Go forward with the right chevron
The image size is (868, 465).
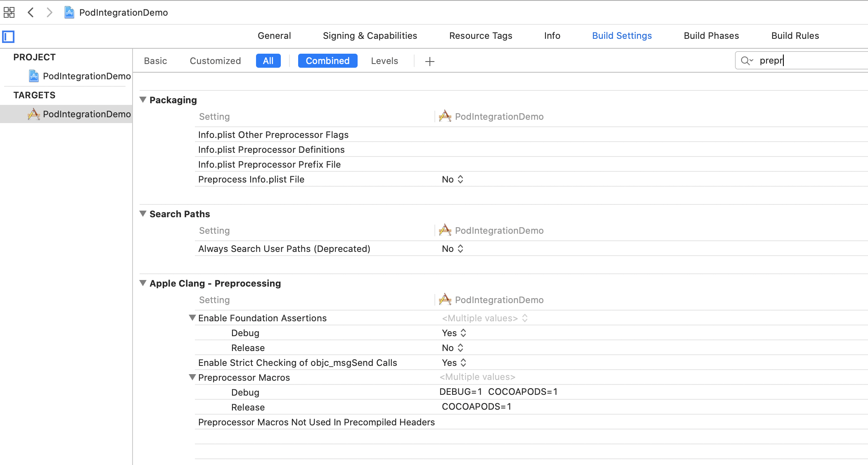point(50,12)
